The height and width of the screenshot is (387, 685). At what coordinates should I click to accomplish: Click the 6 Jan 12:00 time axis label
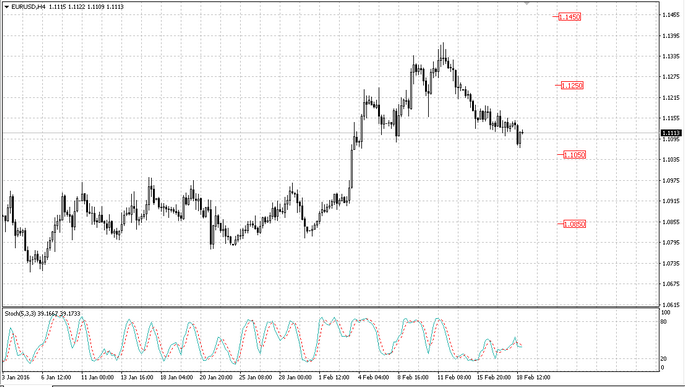point(56,377)
